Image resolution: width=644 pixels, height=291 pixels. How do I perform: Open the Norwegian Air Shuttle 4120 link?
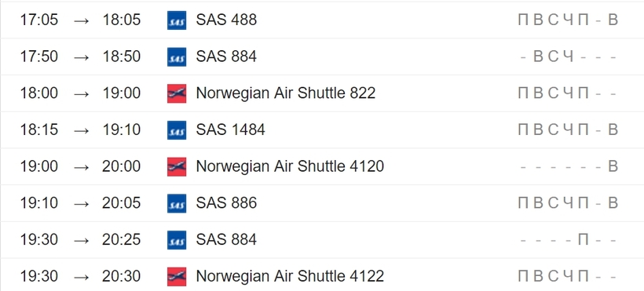(x=290, y=166)
